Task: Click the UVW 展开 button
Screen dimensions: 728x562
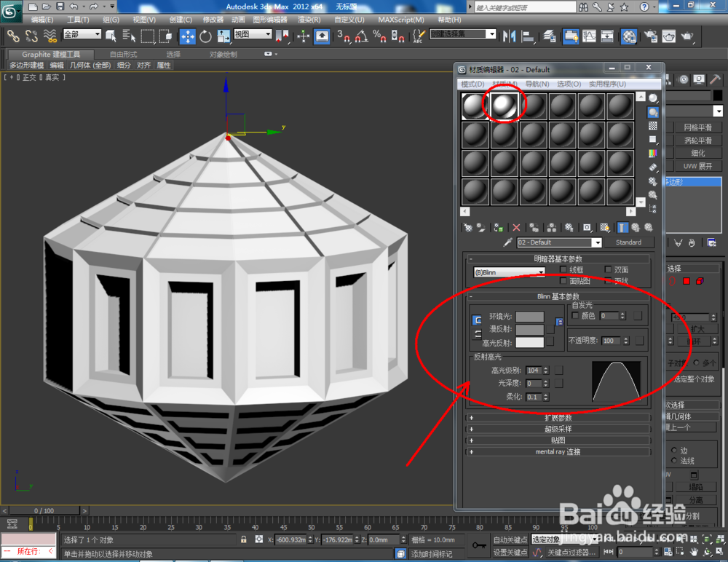Action: (x=697, y=166)
